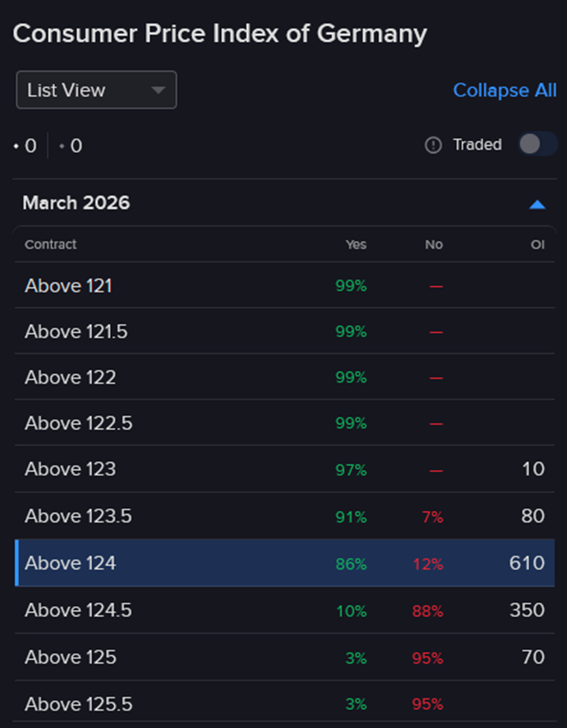Click the 95% No price for Above 125

click(x=428, y=657)
